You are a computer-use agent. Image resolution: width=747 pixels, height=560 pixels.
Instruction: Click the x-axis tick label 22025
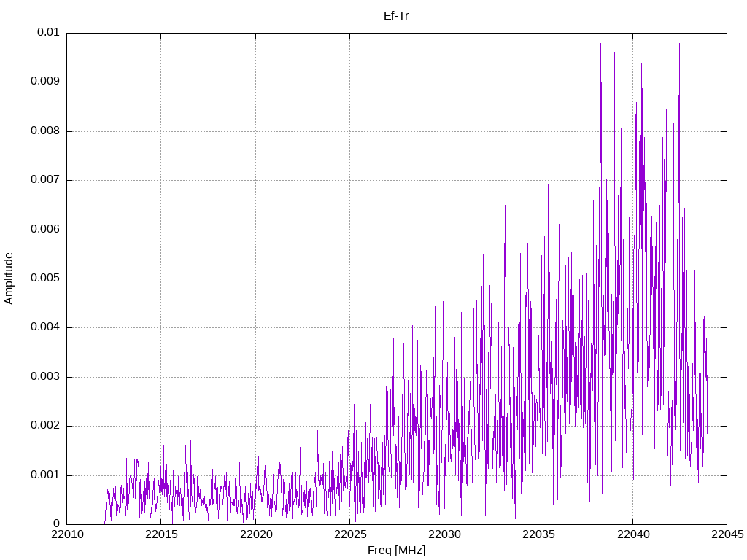click(350, 534)
